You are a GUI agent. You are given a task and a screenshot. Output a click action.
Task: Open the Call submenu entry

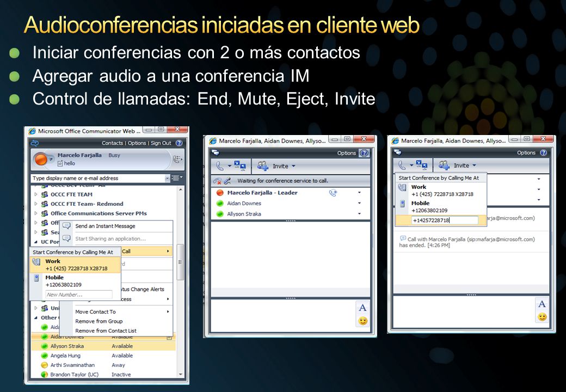[146, 251]
